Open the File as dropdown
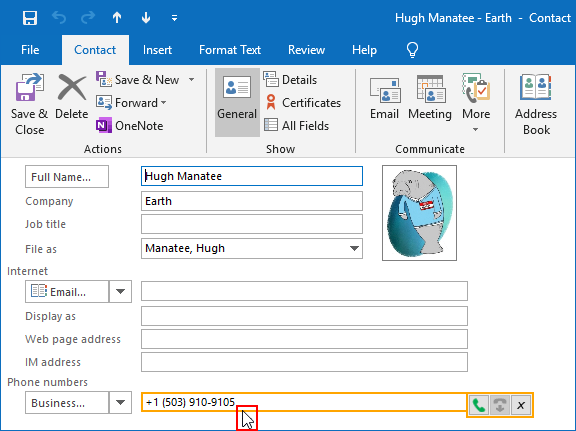 (354, 248)
